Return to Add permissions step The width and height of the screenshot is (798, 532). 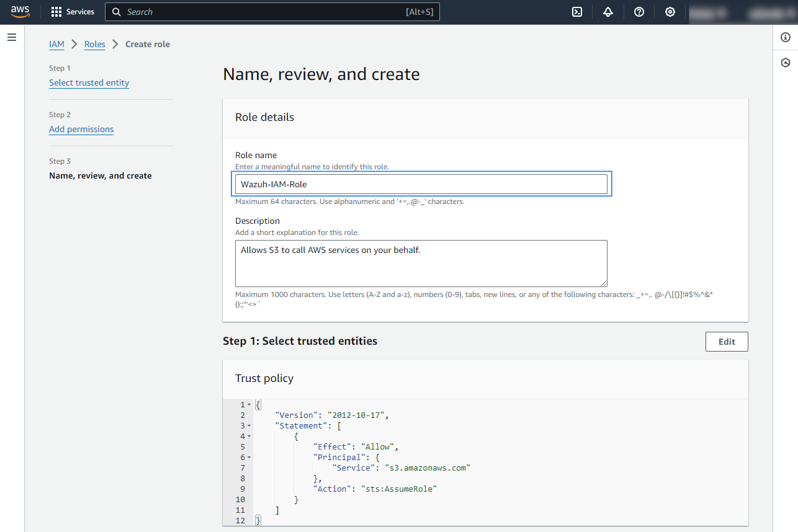(x=81, y=129)
